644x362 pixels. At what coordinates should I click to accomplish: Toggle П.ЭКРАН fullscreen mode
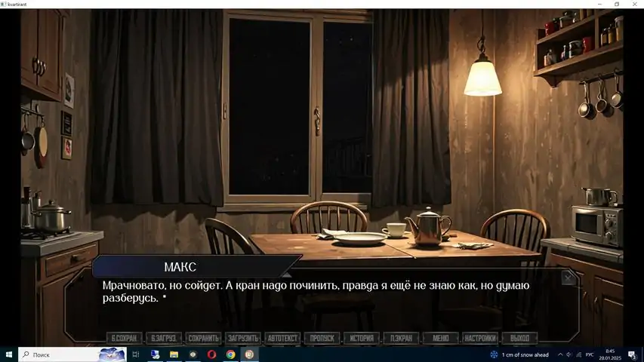(401, 338)
